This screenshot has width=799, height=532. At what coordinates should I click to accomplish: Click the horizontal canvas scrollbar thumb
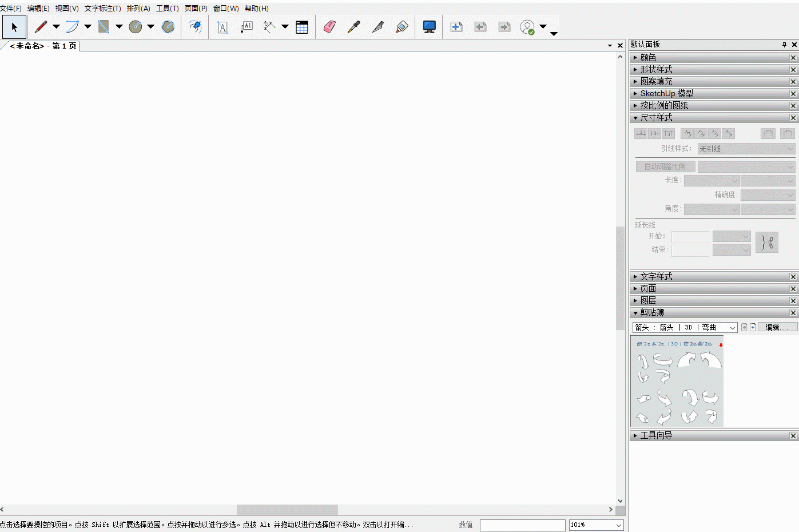coord(287,509)
